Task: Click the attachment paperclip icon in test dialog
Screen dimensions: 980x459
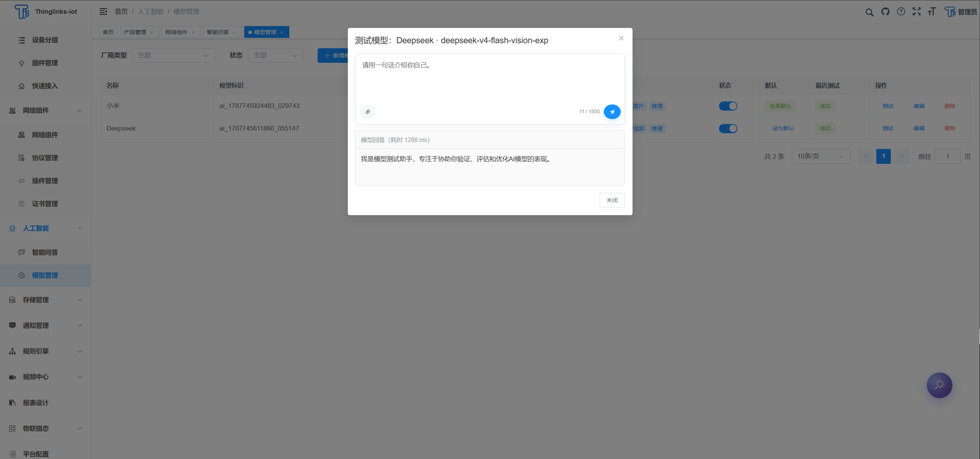Action: click(x=368, y=112)
